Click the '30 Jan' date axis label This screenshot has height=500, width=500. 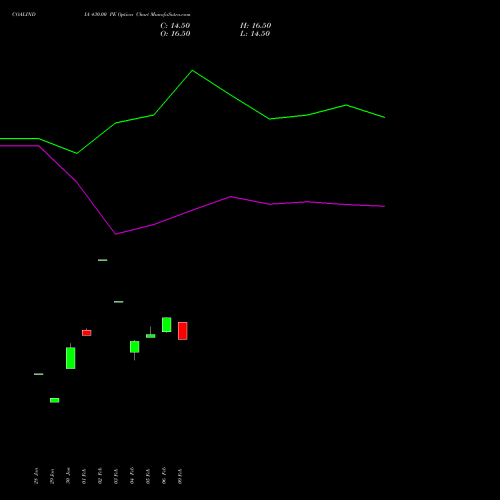68,476
